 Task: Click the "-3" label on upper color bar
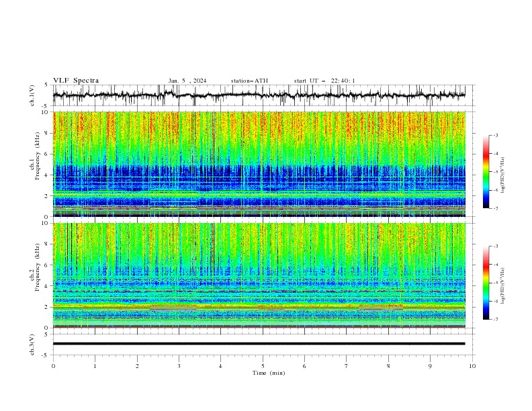(495, 135)
